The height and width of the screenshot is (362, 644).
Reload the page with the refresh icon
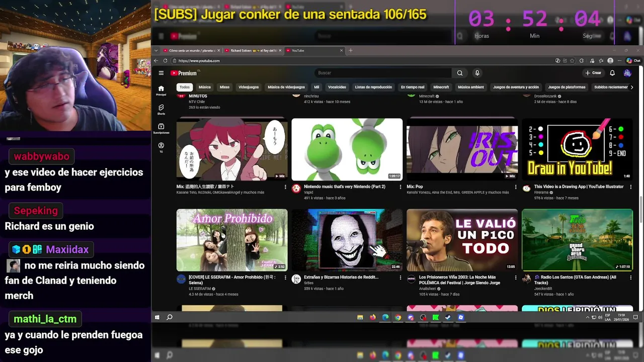165,60
